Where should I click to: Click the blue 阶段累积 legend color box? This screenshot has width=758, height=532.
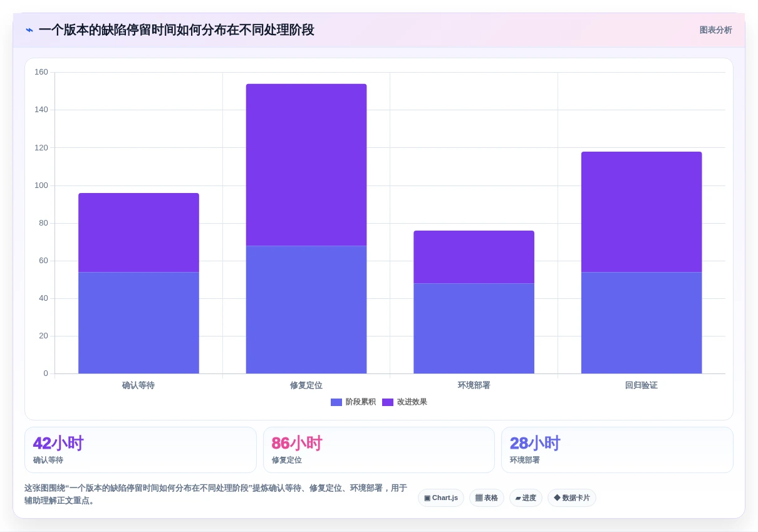pyautogui.click(x=336, y=402)
